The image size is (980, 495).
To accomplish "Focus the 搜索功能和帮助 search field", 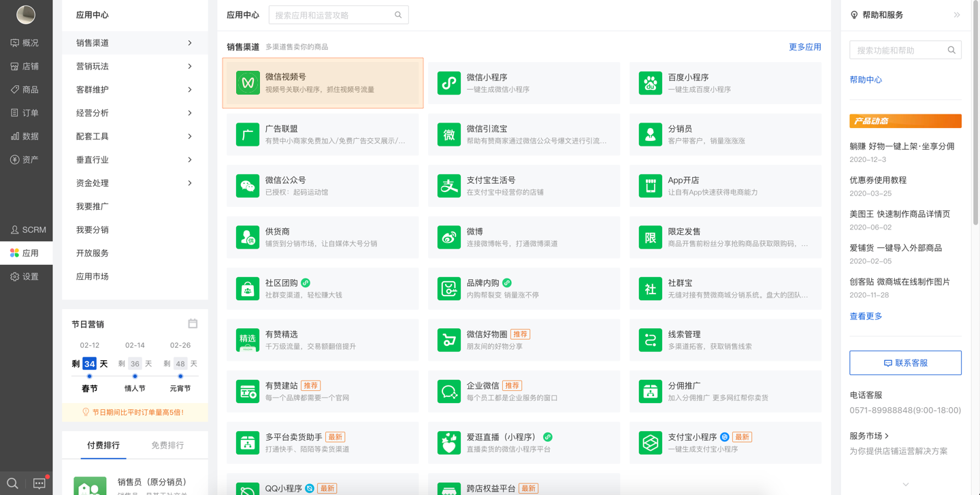I will 905,50.
